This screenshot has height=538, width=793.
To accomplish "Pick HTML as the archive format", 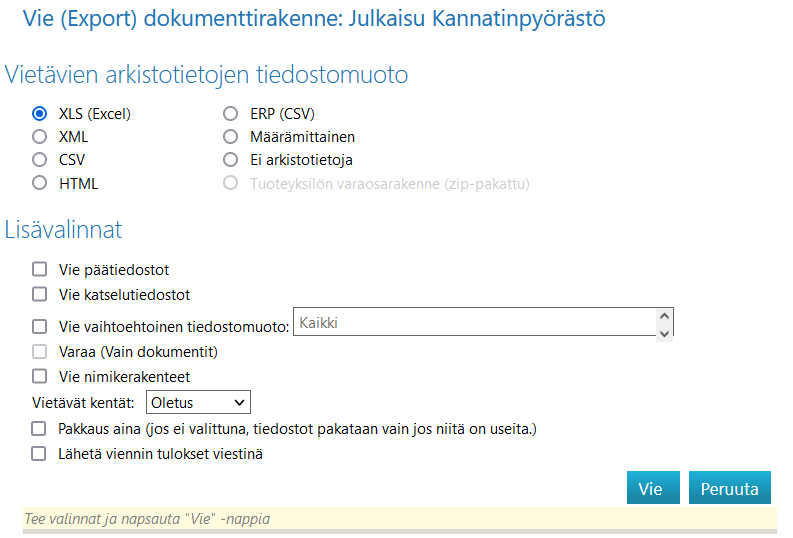I will [x=40, y=183].
